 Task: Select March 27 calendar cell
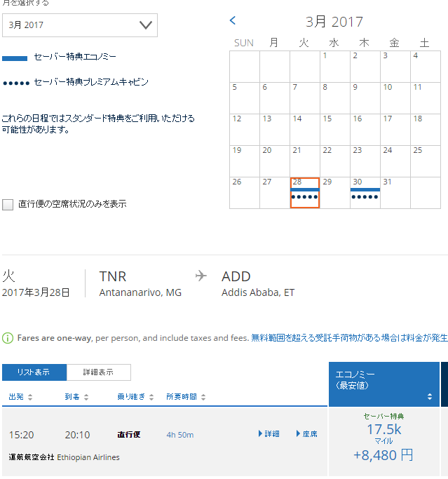pyautogui.click(x=275, y=193)
